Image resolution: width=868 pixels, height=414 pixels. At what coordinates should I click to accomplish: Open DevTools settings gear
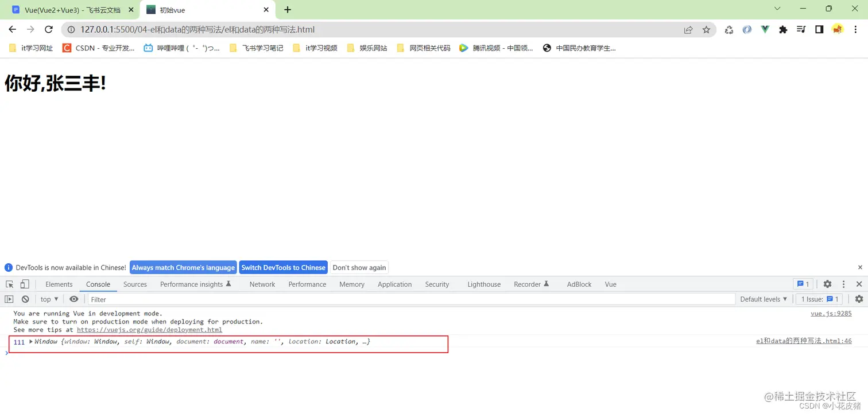(827, 284)
